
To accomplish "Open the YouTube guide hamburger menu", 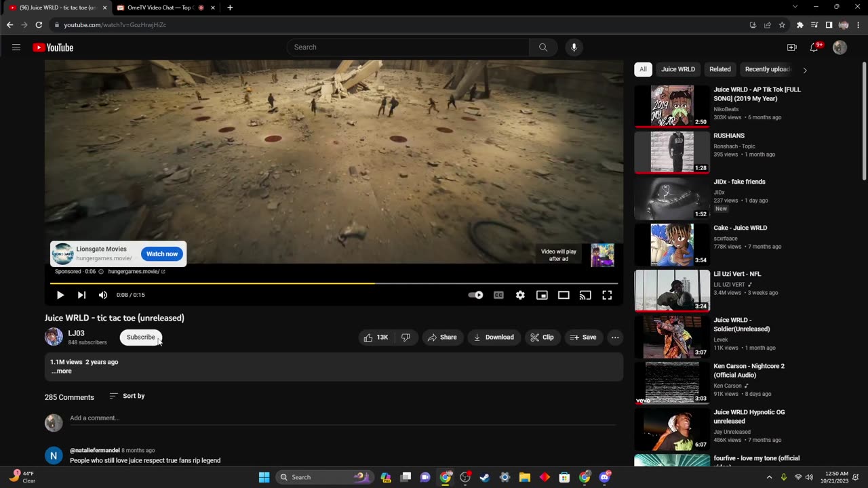I will coord(16,47).
